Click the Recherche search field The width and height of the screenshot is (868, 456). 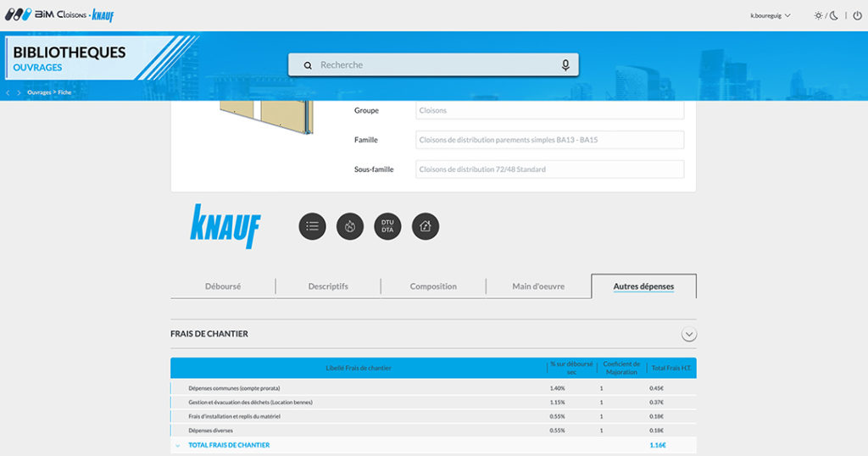point(433,64)
